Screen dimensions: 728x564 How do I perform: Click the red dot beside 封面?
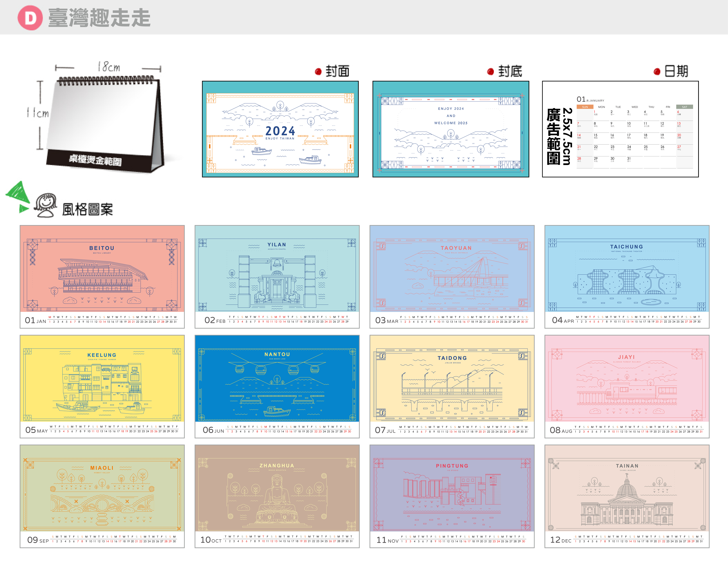318,71
